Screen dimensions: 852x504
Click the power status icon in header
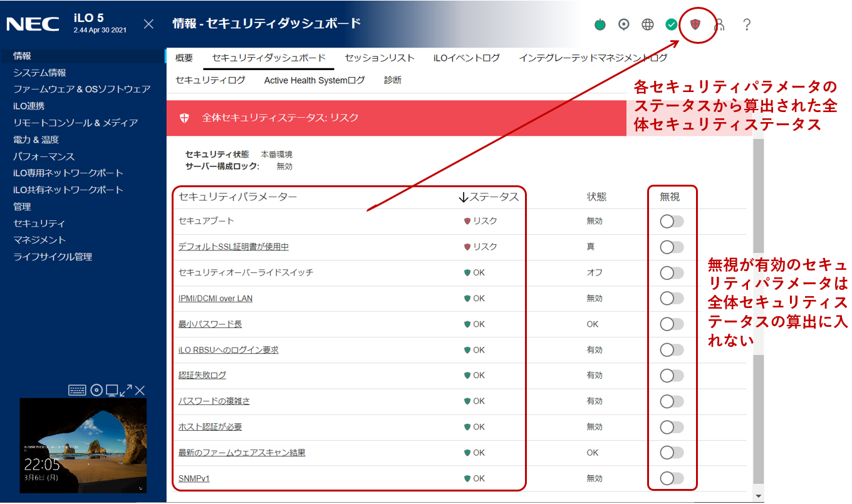coord(600,25)
